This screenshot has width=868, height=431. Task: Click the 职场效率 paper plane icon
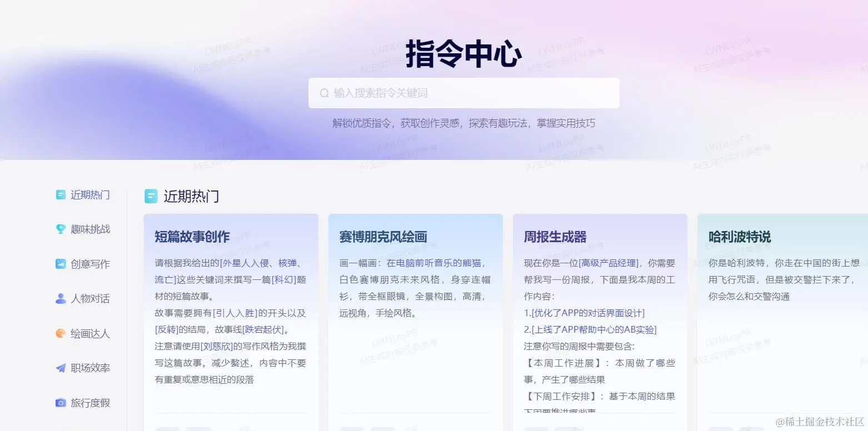[61, 368]
